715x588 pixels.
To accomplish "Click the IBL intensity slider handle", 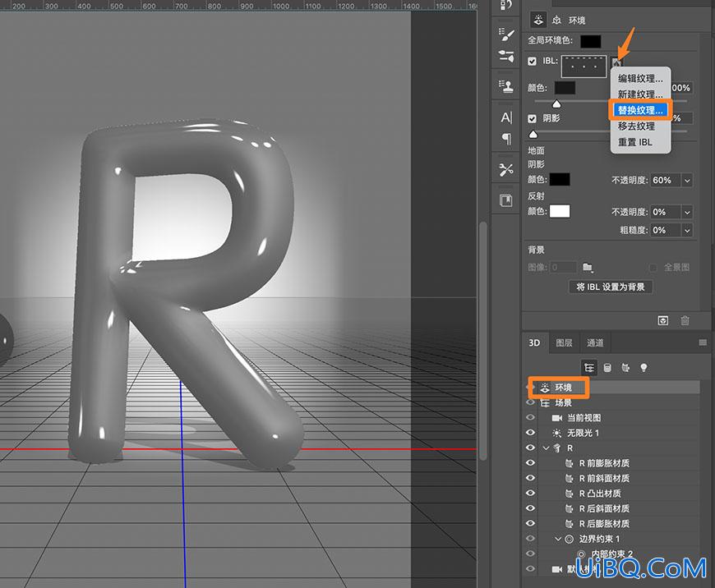I will pos(556,104).
